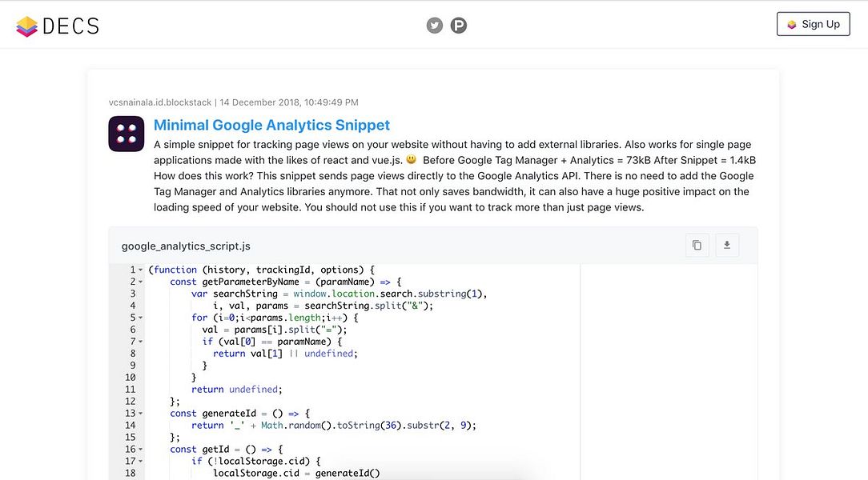
Task: Collapse the generateId fold at line 13
Action: tap(141, 414)
